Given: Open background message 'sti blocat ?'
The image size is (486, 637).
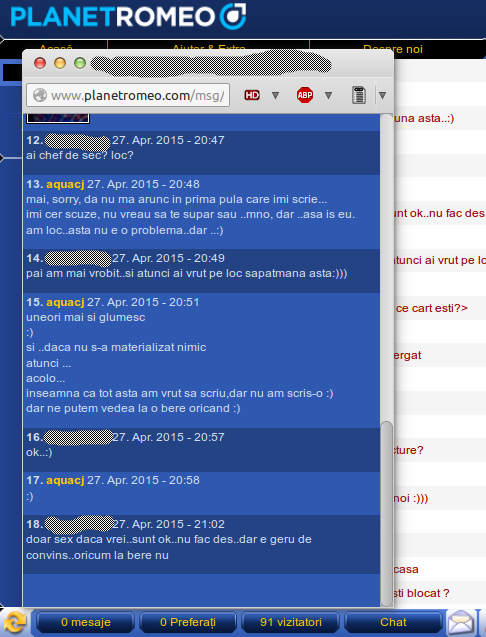Looking at the screenshot, I should tap(421, 593).
